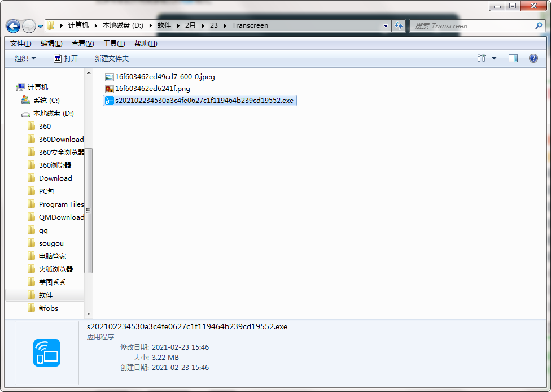Select file 16f603462ed49cd7_600_0.jpeg
551x392 pixels.
click(165, 77)
